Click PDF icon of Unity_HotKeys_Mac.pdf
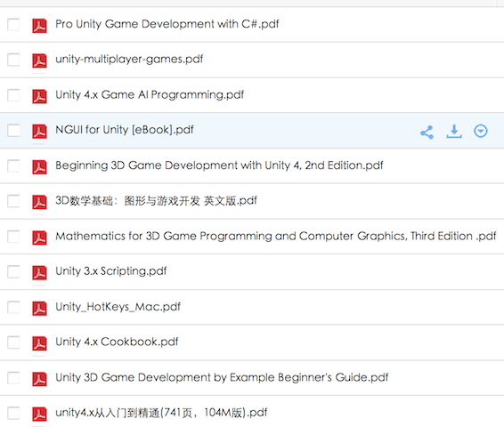This screenshot has height=427, width=504. point(39,308)
